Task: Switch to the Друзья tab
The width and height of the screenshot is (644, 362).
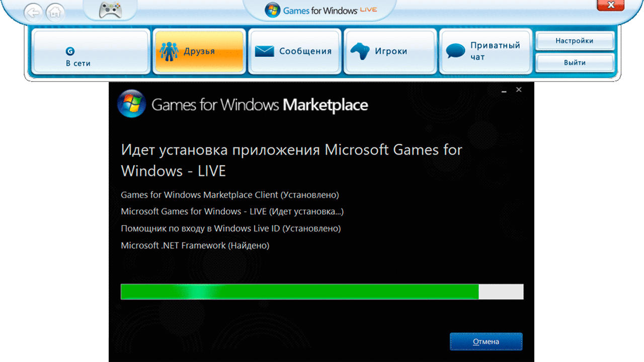Action: pyautogui.click(x=199, y=51)
